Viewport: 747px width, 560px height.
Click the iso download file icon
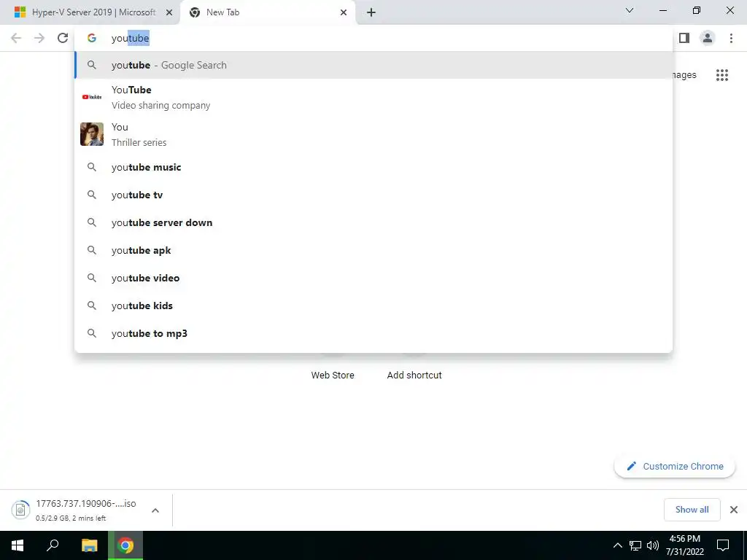click(20, 510)
